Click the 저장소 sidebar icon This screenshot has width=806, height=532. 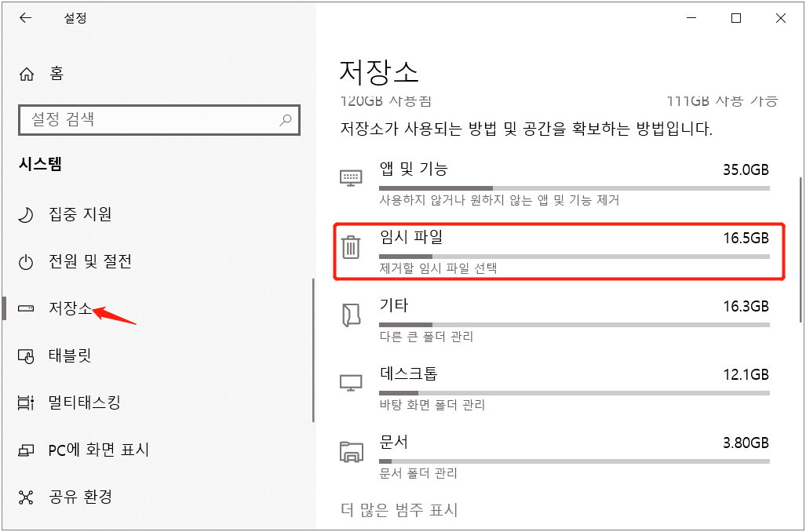(25, 308)
